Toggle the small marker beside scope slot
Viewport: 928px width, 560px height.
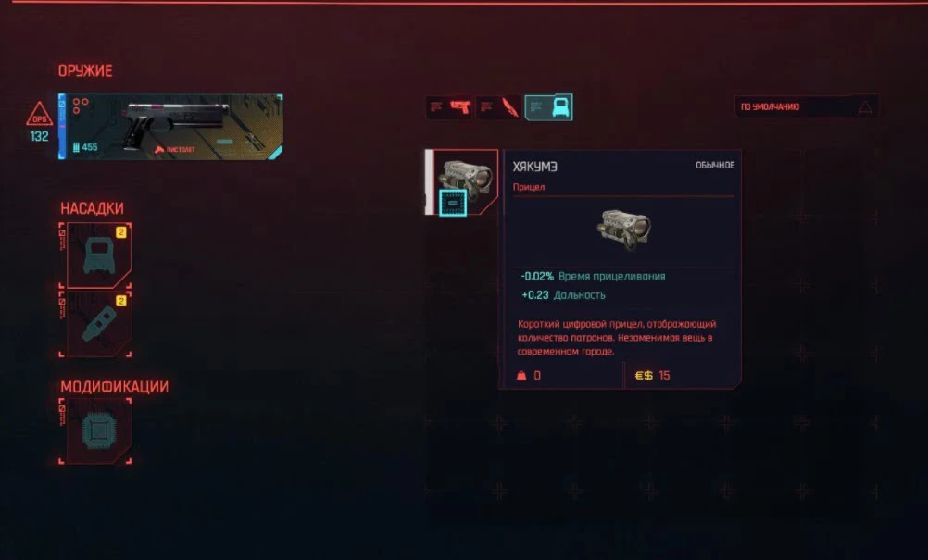62,242
